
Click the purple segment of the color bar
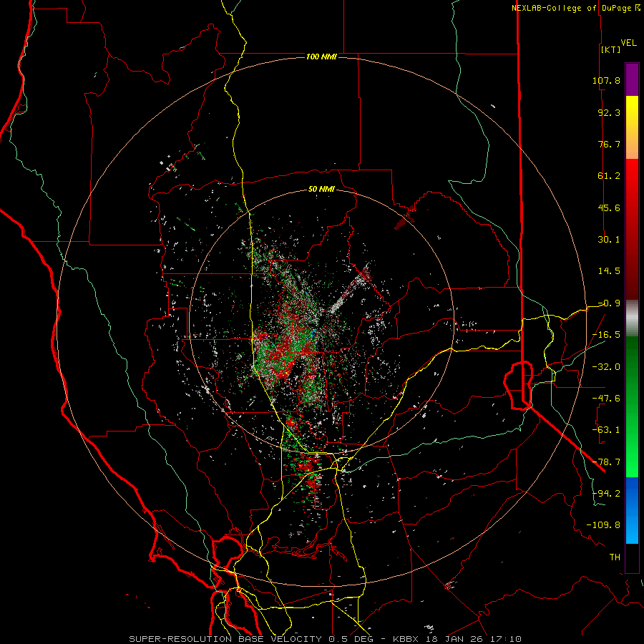632,80
